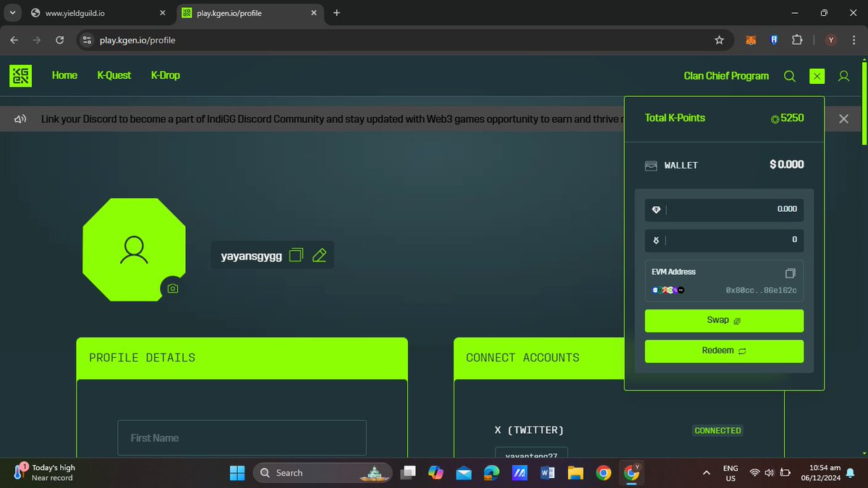
Task: Click the taskbar Search box
Action: (321, 473)
